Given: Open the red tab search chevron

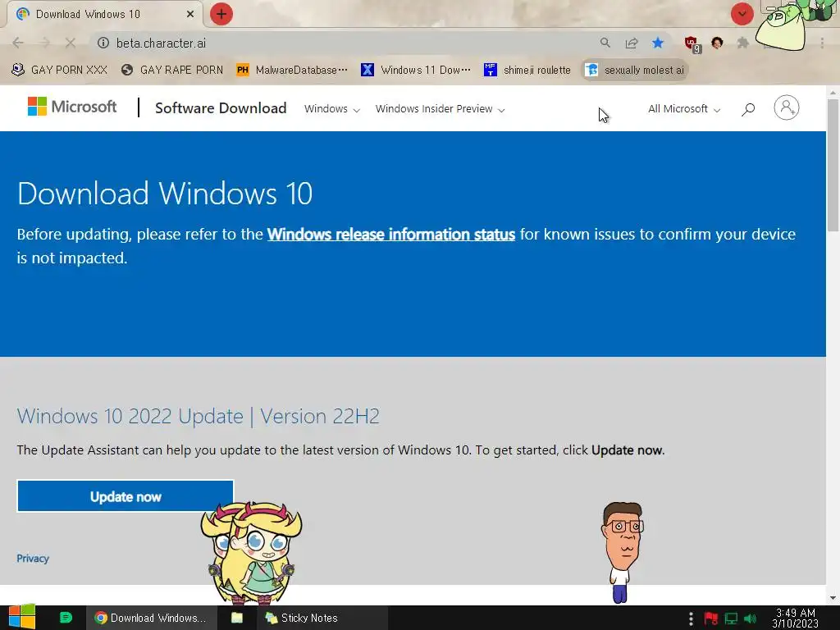Looking at the screenshot, I should tap(742, 14).
